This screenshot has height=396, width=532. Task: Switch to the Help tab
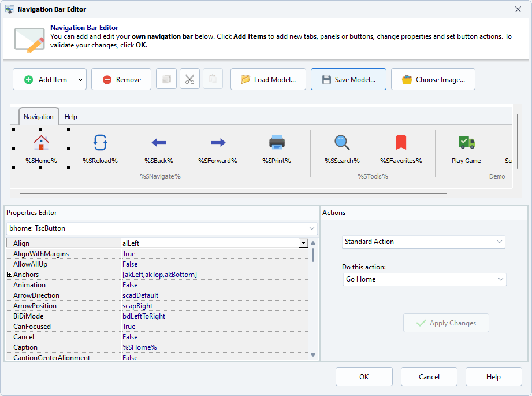[70, 117]
